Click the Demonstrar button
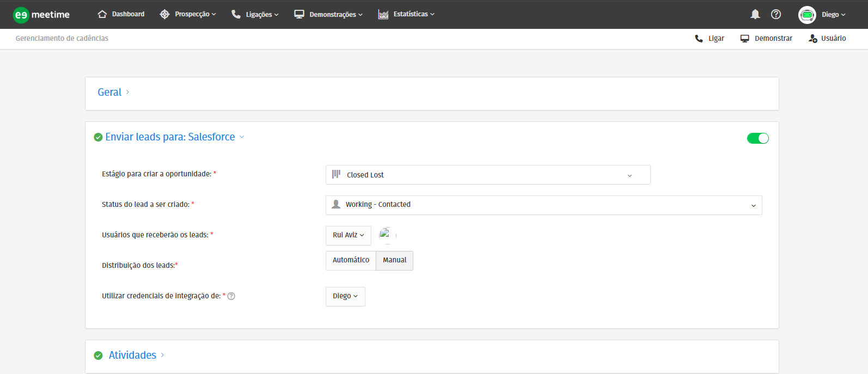 766,38
